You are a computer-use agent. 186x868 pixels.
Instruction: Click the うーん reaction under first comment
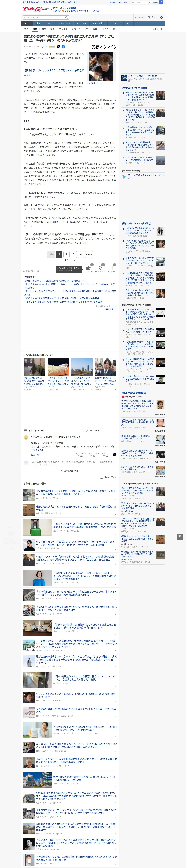(106, 455)
